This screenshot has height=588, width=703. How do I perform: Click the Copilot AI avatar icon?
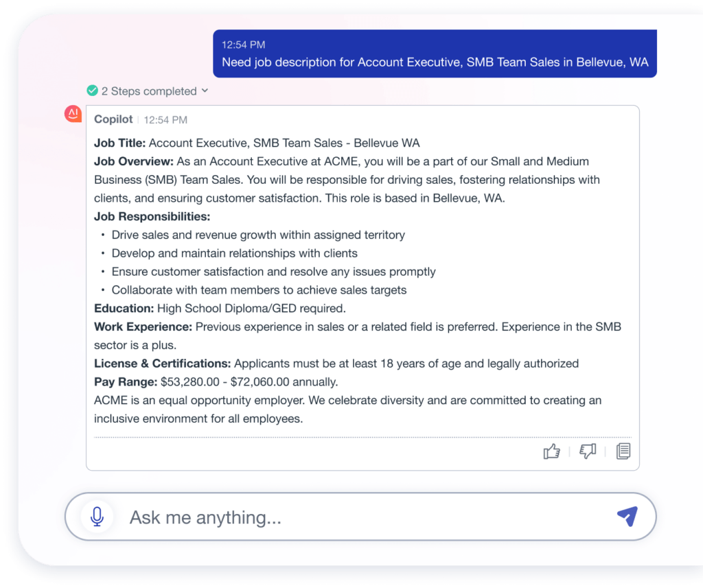pos(72,114)
